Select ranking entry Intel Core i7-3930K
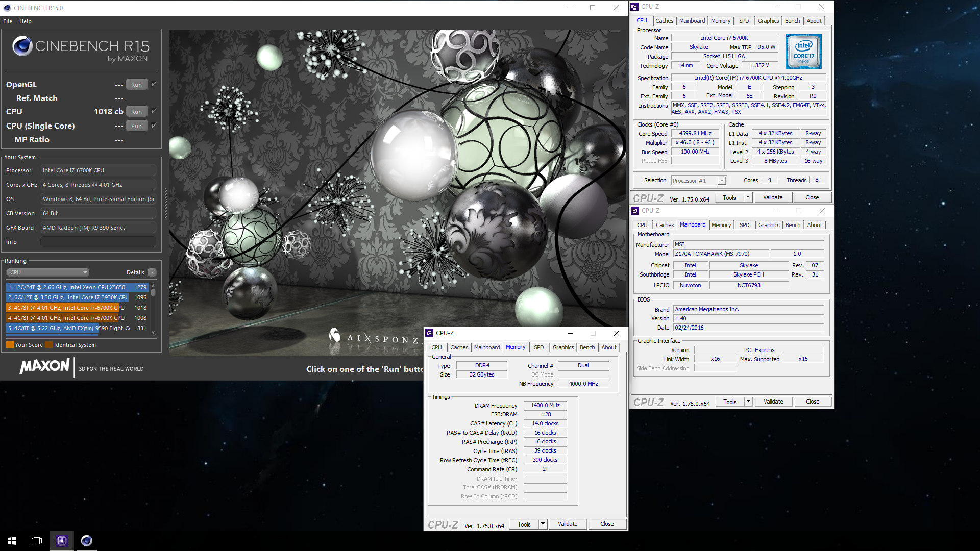 (x=78, y=297)
